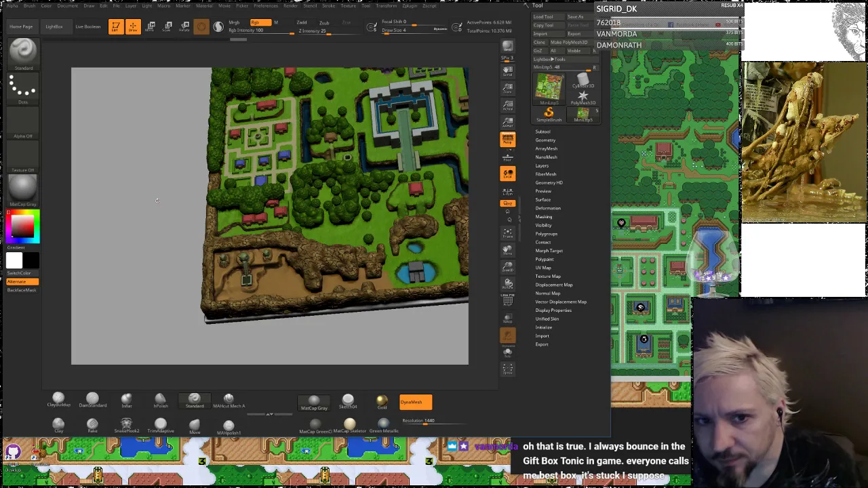Expand the Geometry subpalette
The width and height of the screenshot is (868, 488).
click(x=545, y=140)
